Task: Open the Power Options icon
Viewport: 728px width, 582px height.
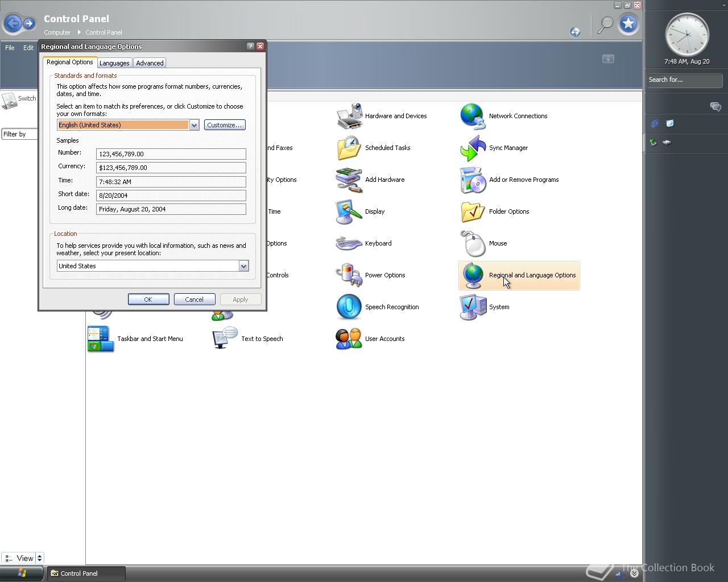Action: coord(349,275)
